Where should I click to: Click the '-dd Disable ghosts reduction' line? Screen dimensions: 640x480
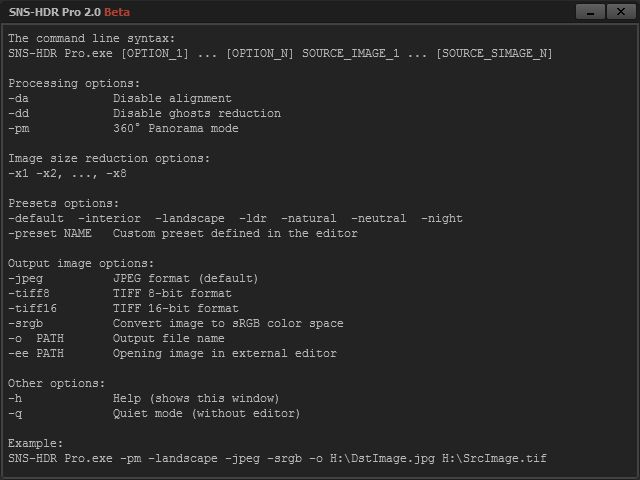click(144, 113)
